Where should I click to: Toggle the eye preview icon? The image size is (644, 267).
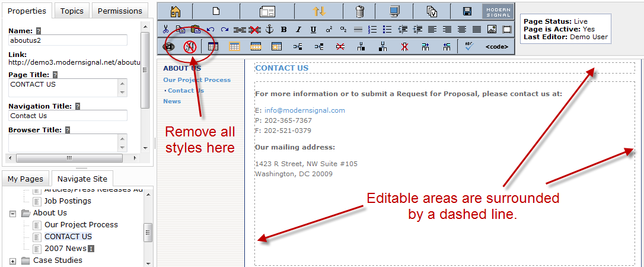tap(169, 46)
